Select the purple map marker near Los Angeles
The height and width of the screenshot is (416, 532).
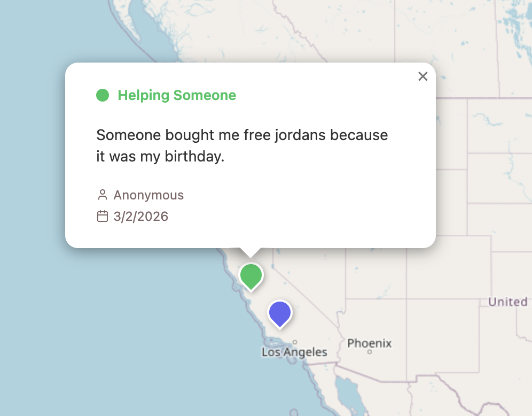click(x=280, y=313)
